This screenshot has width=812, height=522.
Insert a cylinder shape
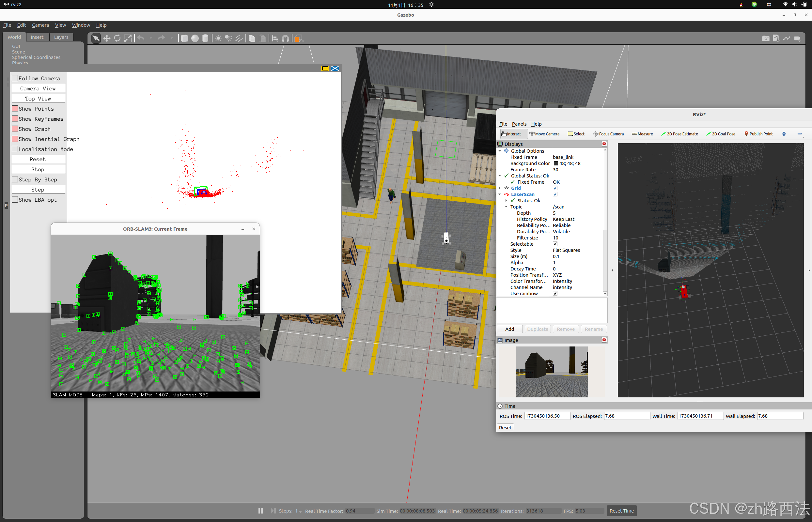206,38
